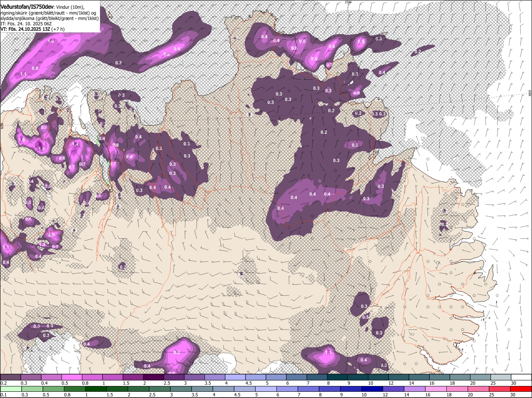The image size is (532, 398).
Task: Click the '0.2' label on snow scale
Action: (x=3, y=383)
